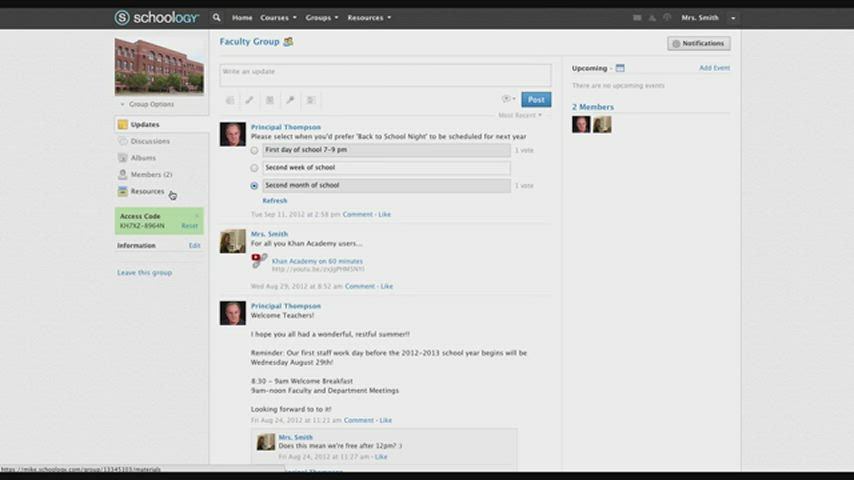Screen dimensions: 854x480
Task: Click the Notifications button
Action: tap(699, 44)
